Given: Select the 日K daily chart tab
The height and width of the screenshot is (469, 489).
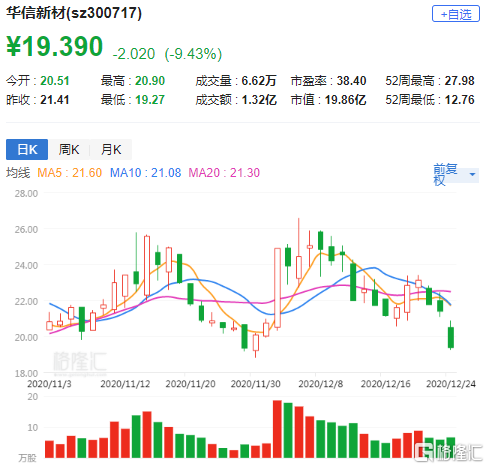Looking at the screenshot, I should click(x=27, y=149).
